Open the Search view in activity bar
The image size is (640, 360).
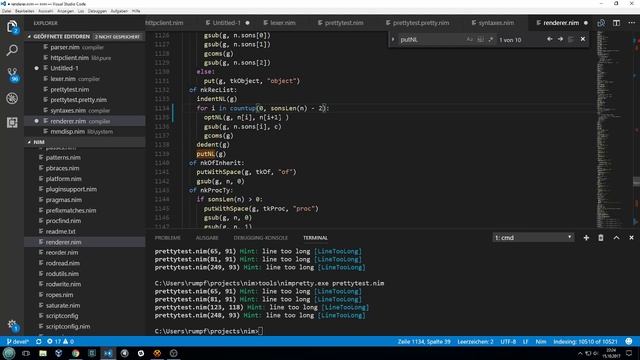click(12, 51)
